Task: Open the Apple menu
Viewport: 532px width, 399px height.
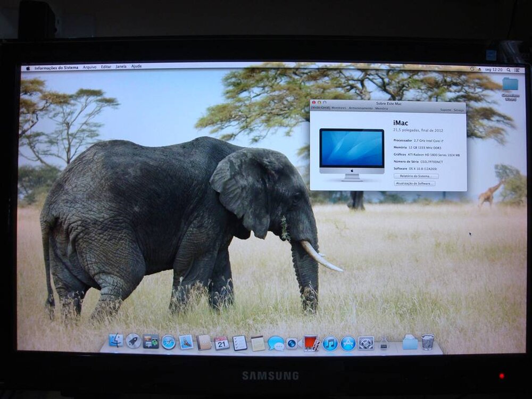Action: pos(28,68)
